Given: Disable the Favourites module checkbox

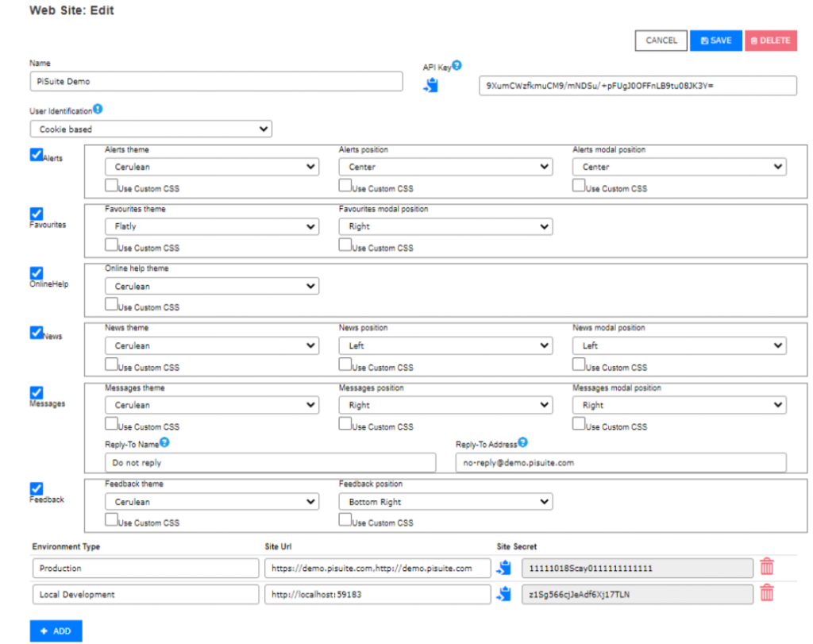Looking at the screenshot, I should tap(36, 214).
